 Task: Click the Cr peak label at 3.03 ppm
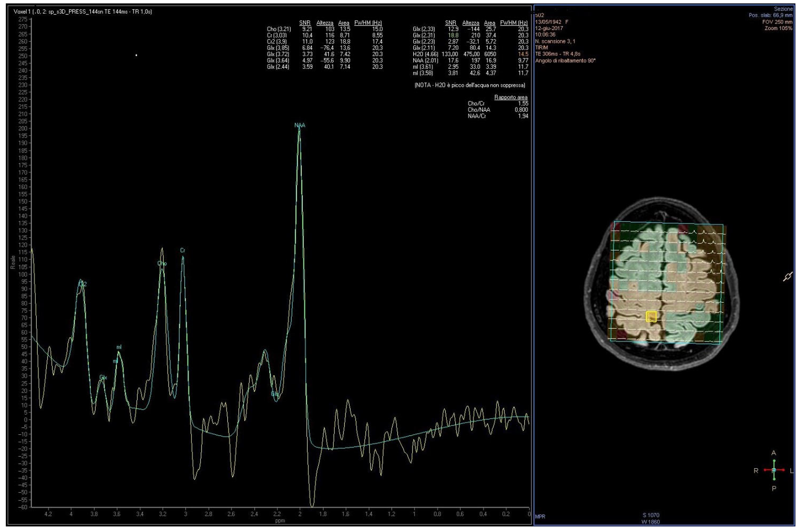[183, 250]
